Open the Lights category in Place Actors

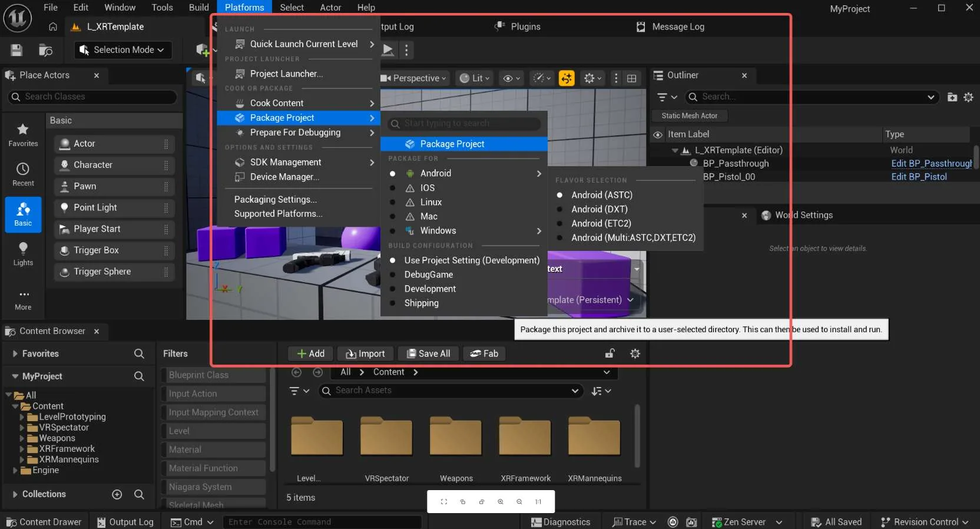(x=23, y=254)
